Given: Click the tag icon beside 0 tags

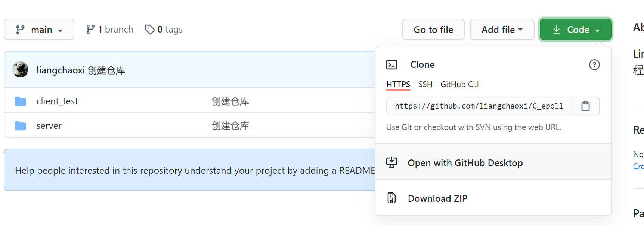Looking at the screenshot, I should tap(150, 29).
